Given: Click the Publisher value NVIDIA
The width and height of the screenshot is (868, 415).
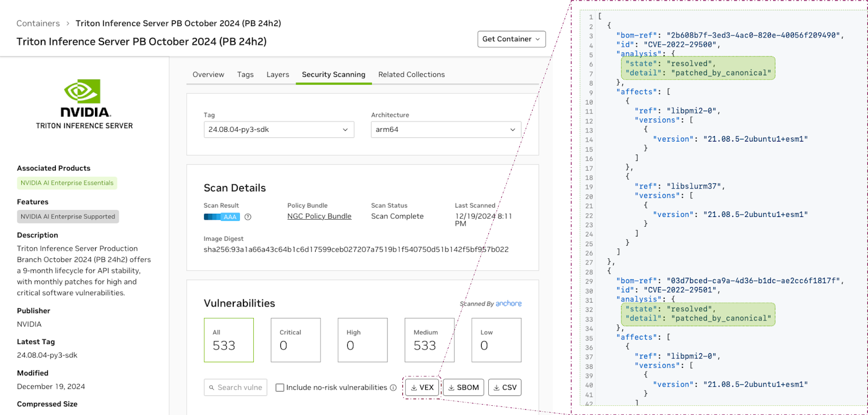Looking at the screenshot, I should coord(29,324).
